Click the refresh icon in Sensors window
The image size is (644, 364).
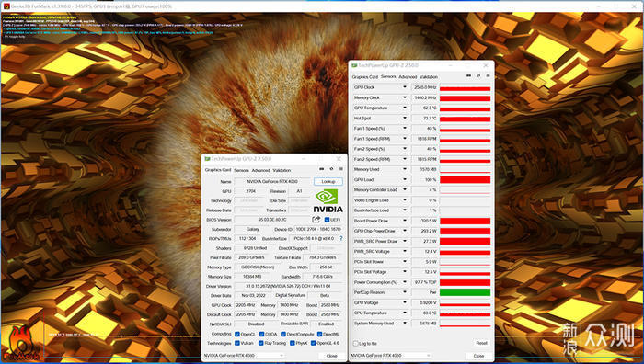[478, 76]
